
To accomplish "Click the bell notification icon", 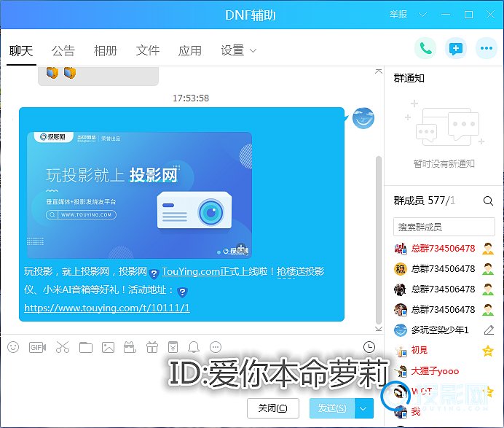I will (x=194, y=347).
